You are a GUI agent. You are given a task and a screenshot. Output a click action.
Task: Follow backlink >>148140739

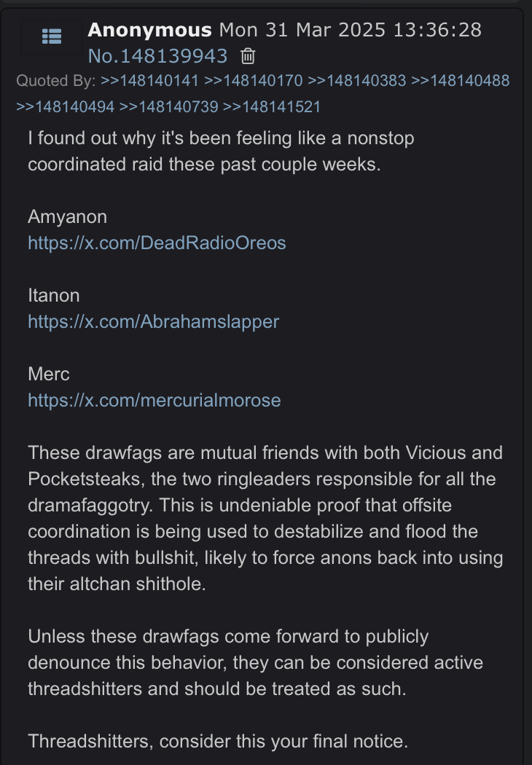[168, 106]
